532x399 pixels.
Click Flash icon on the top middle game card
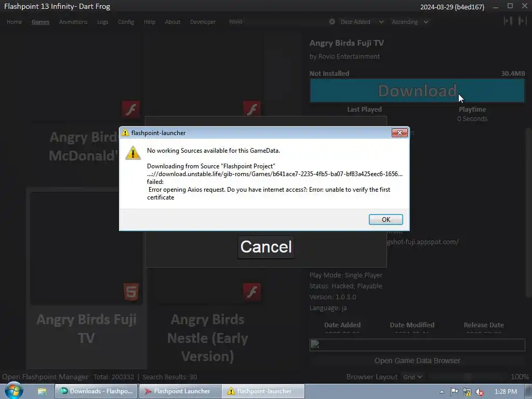[x=252, y=109]
